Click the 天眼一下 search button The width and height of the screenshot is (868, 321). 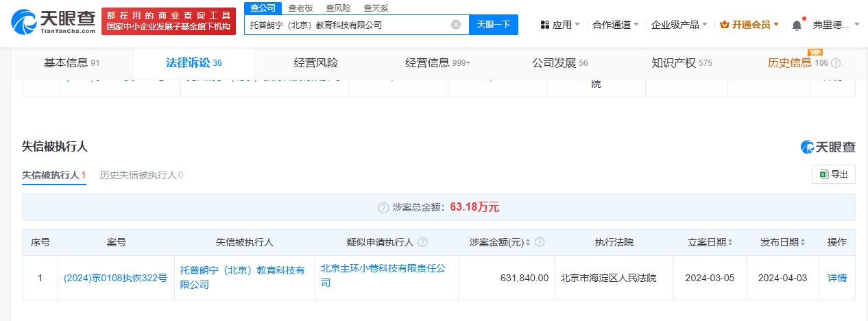click(x=494, y=25)
